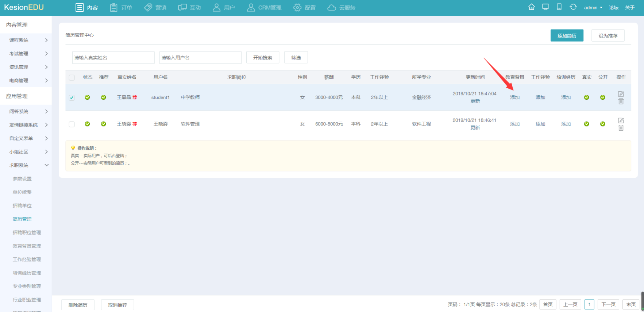Click the 开始搜索 button
Image resolution: width=644 pixels, height=312 pixels.
coord(263,58)
